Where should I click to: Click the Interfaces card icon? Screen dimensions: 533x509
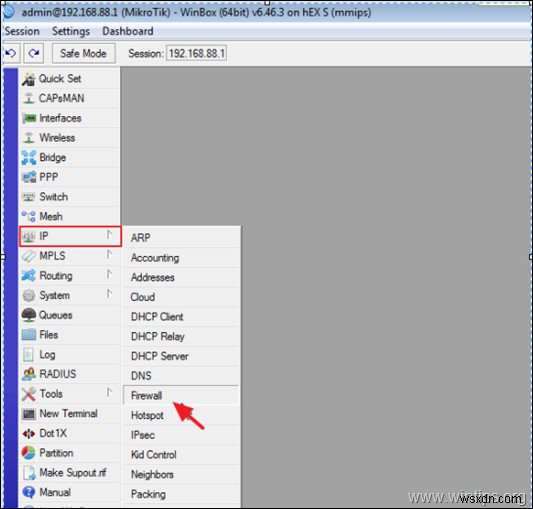coord(29,118)
